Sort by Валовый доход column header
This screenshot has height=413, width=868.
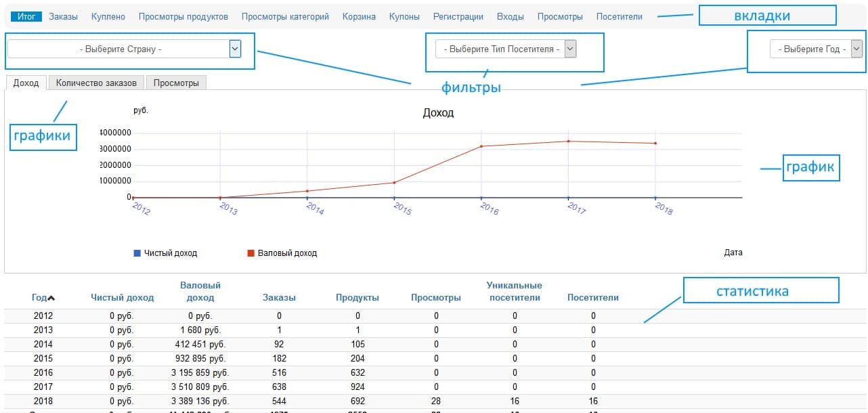[x=200, y=291]
